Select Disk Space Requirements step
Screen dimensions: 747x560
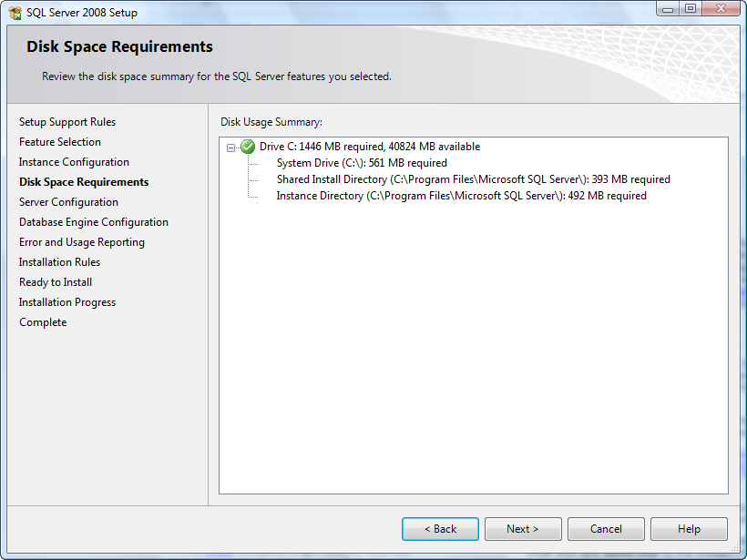pyautogui.click(x=84, y=182)
